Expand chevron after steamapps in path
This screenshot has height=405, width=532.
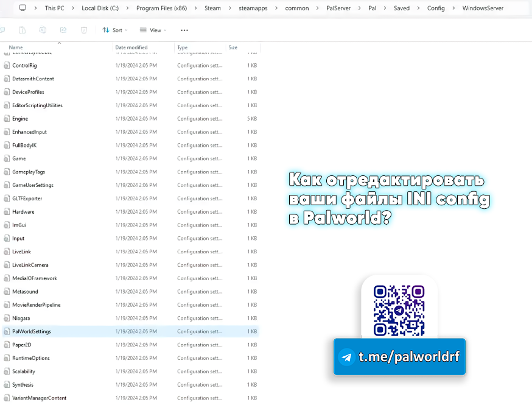tap(276, 8)
